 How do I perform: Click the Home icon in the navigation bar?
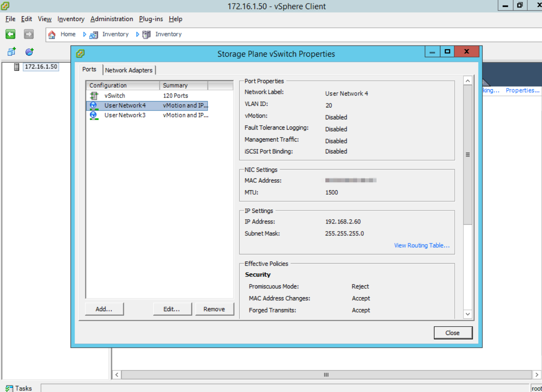coord(52,34)
